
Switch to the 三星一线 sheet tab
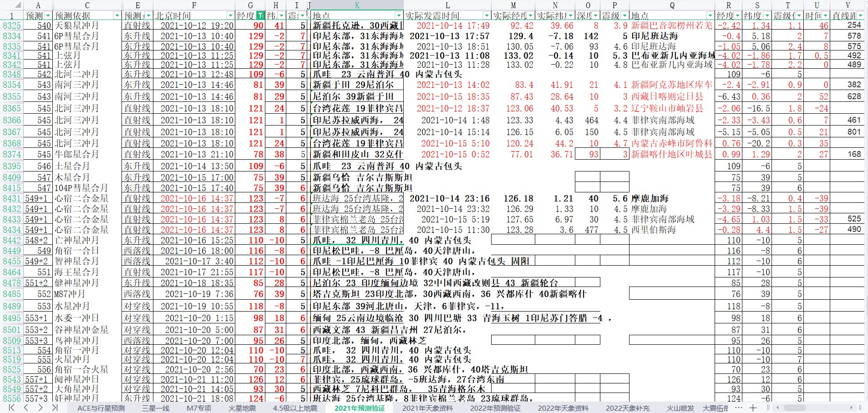[156, 408]
